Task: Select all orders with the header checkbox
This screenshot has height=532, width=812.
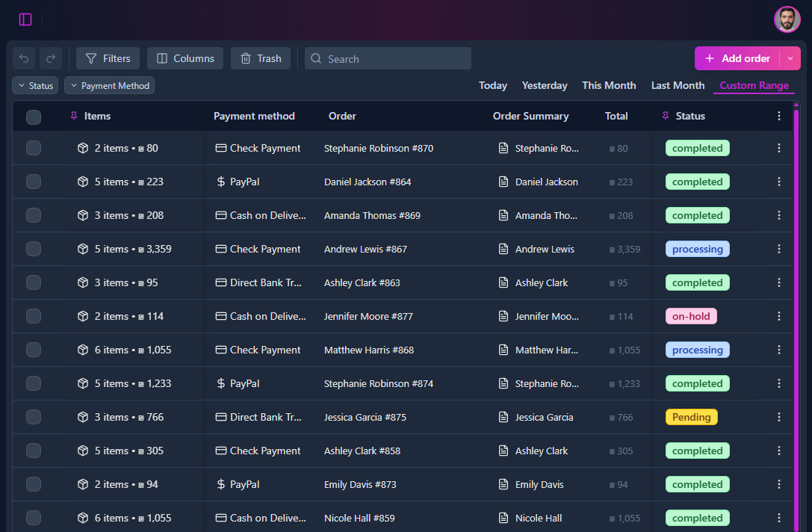Action: click(33, 116)
